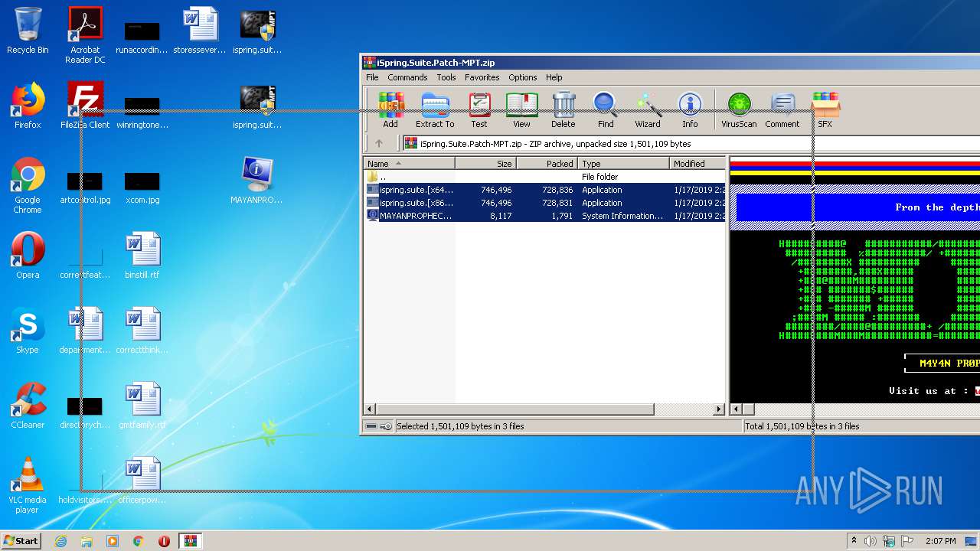
Task: Select CCleaner desktop shortcut
Action: (28, 406)
